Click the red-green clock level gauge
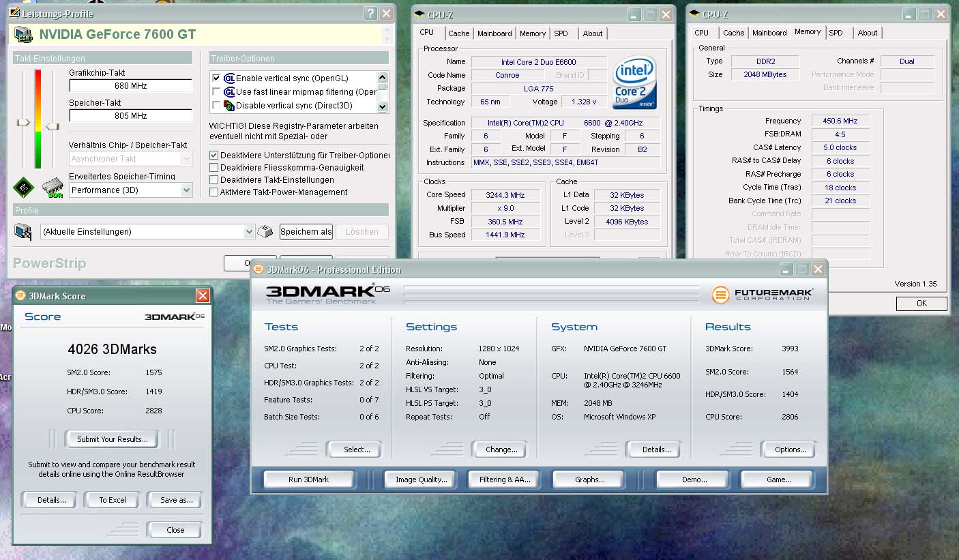This screenshot has width=959, height=560. point(38,118)
